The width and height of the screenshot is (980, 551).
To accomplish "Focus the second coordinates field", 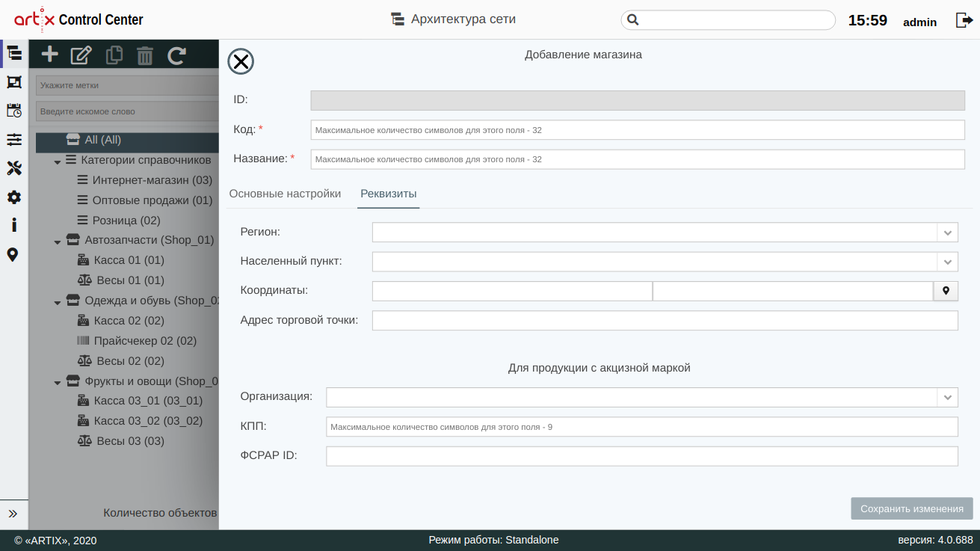I will 793,291.
